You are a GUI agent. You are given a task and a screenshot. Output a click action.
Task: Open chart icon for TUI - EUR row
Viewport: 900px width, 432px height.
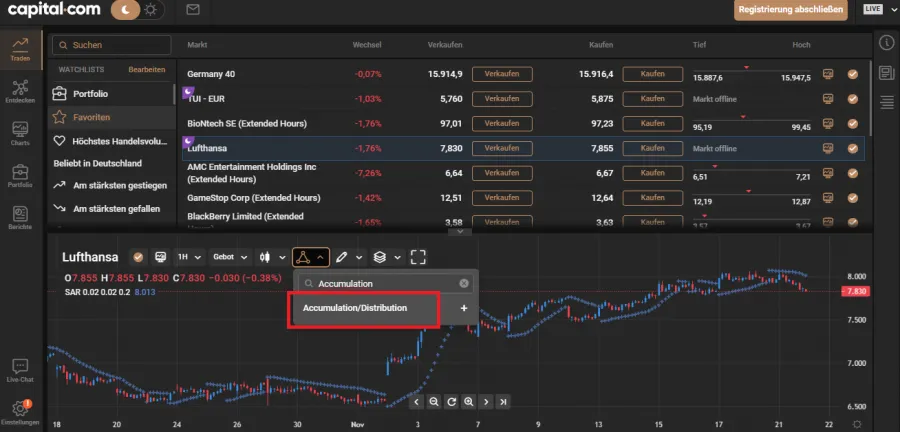pyautogui.click(x=828, y=99)
